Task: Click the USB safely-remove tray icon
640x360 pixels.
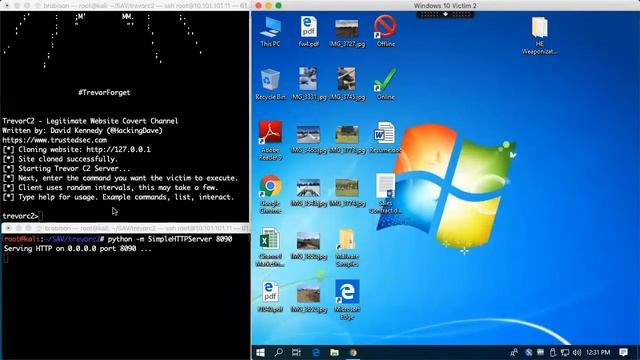Action: (553, 352)
